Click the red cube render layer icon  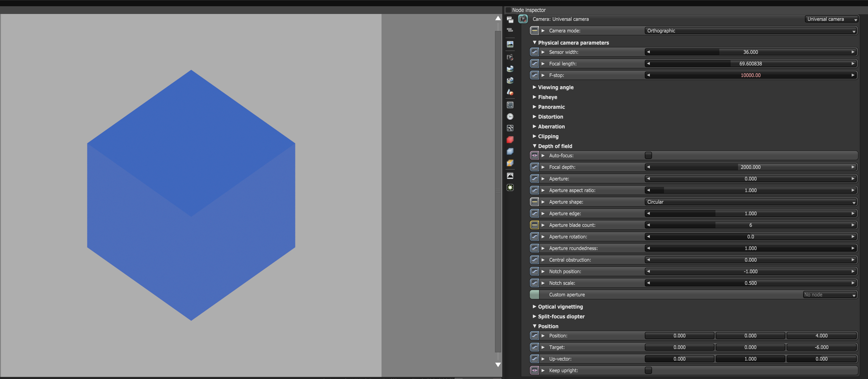(x=510, y=140)
